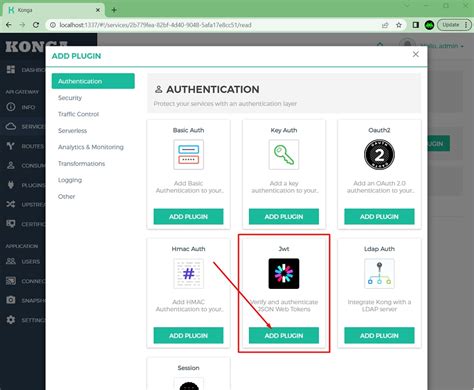
Task: Add the Jwt plugin
Action: 284,335
